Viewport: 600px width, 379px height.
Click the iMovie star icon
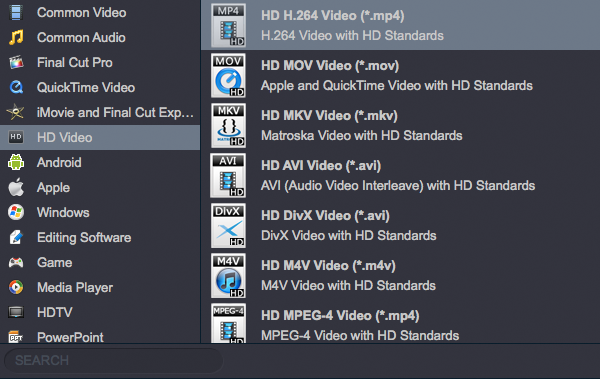coord(16,112)
